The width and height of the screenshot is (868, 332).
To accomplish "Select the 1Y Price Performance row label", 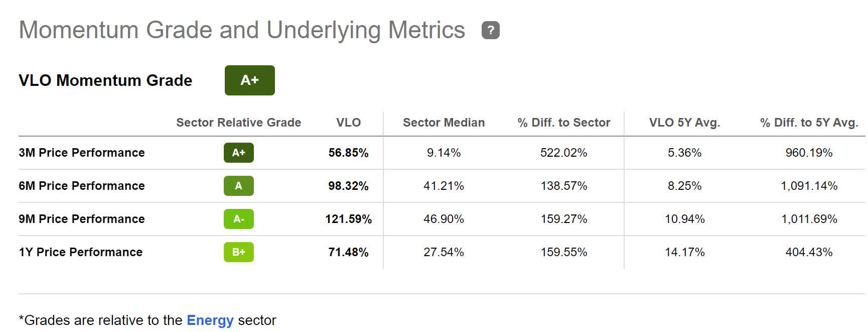I will click(x=81, y=252).
